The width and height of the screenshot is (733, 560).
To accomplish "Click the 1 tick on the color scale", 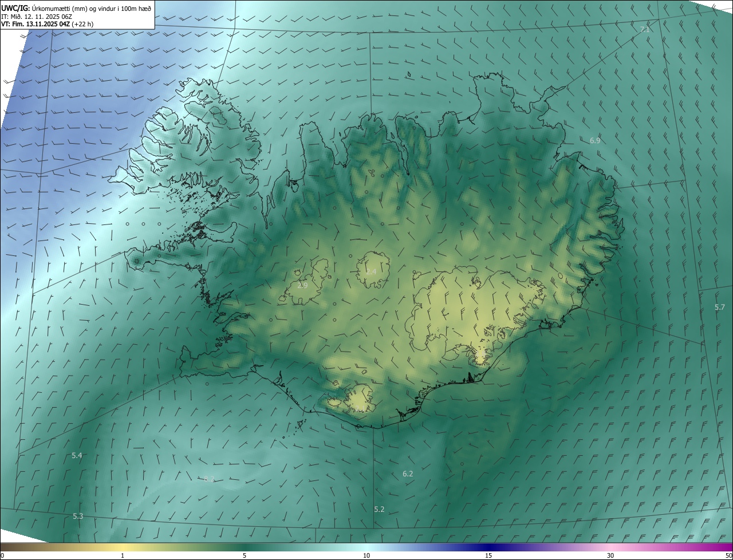I will click(123, 555).
